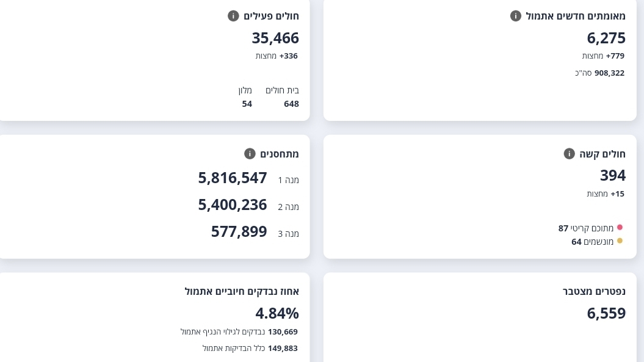The image size is (644, 362).
Task: Click the אחוז נבדקים חיוביים אתמול heading
Action: 242,292
